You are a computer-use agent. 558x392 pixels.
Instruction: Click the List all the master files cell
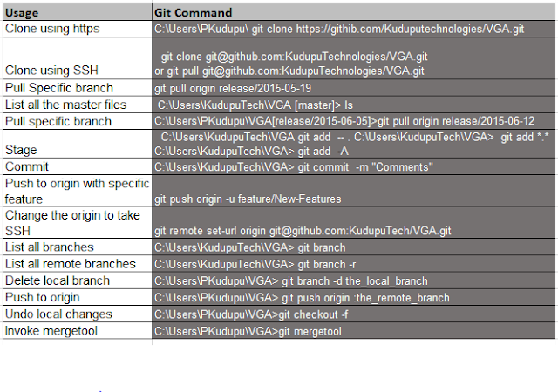pos(78,105)
